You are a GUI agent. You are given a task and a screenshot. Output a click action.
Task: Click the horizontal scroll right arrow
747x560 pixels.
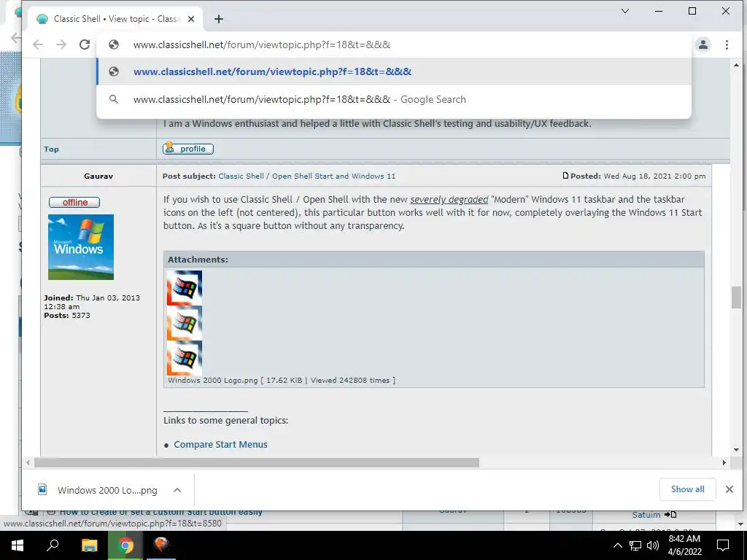point(724,462)
